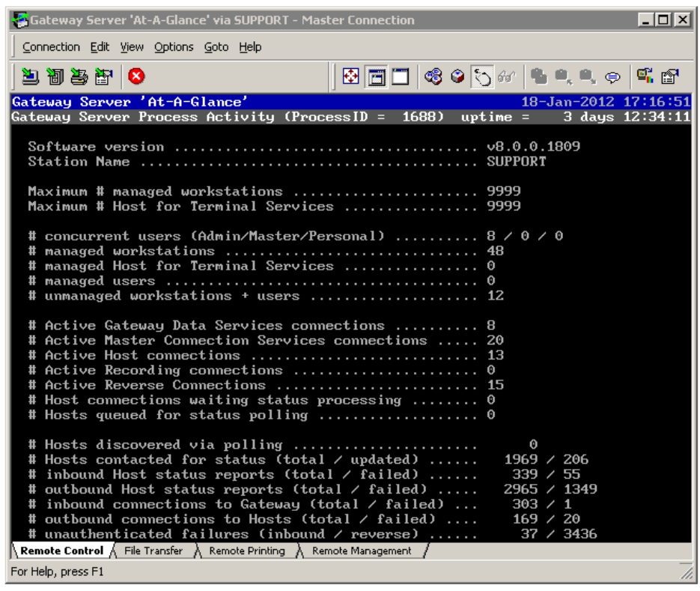
Task: Click the Remote Printing connect toolbar icon
Action: 79,76
